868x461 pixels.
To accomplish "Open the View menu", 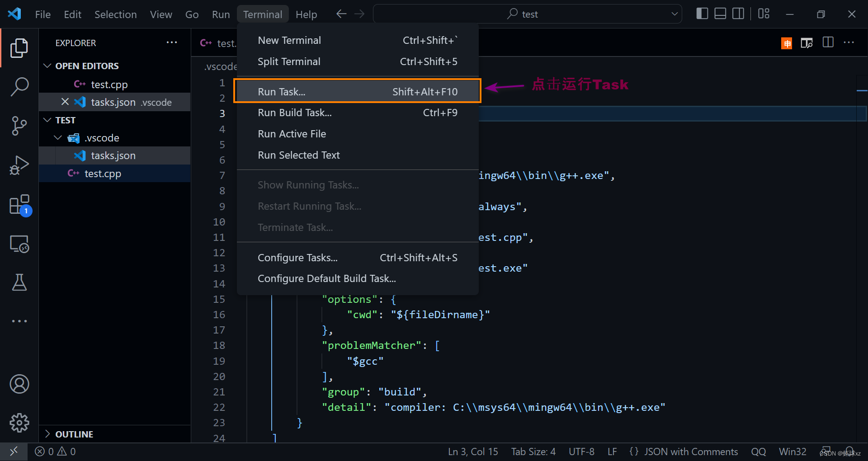I will [x=161, y=14].
